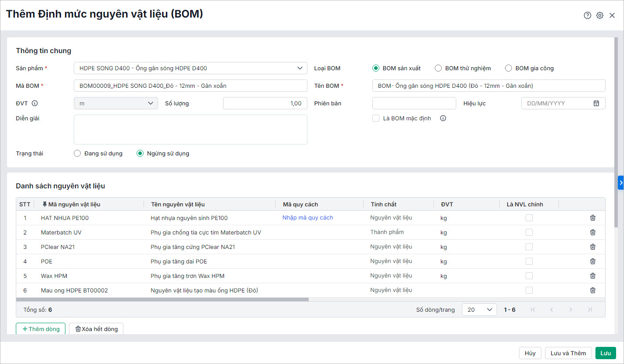
Task: Click the Thêm dòng button
Action: click(x=40, y=329)
